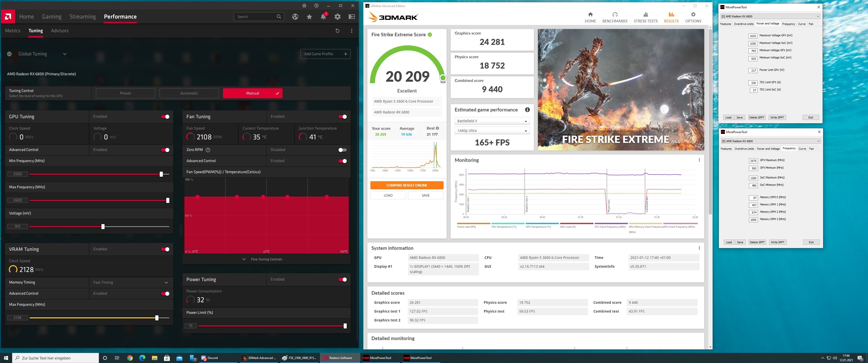This screenshot has height=363, width=868.
Task: Reset tuning with the undo arrow icon
Action: click(337, 31)
